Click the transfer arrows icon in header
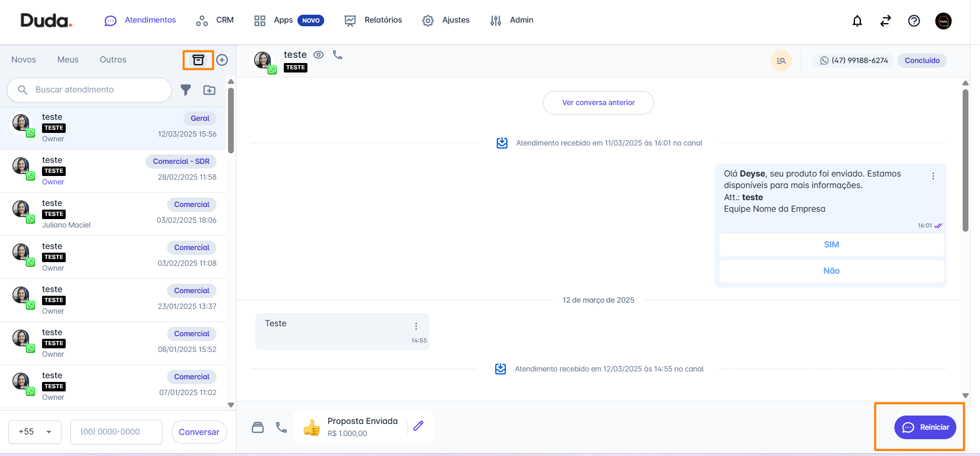The image size is (980, 456). pos(885,21)
